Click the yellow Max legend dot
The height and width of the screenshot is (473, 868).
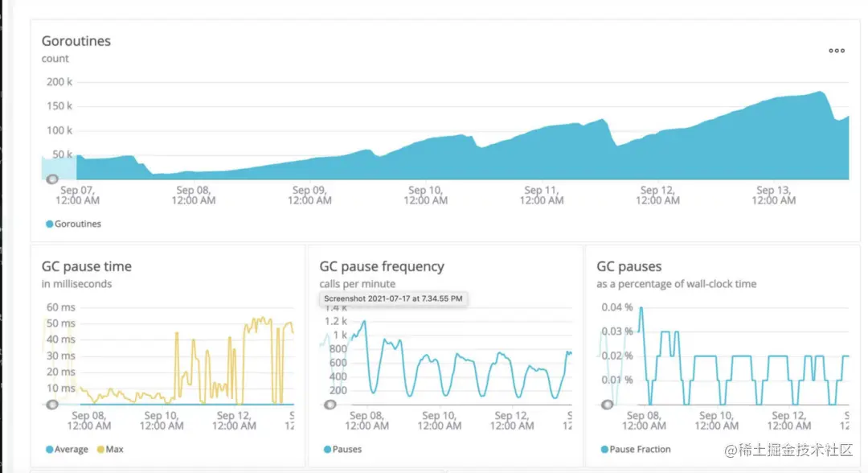[100, 450]
